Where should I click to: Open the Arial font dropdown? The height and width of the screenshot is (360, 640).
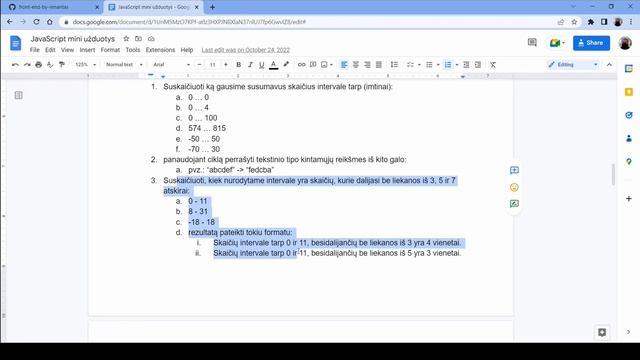coord(171,64)
